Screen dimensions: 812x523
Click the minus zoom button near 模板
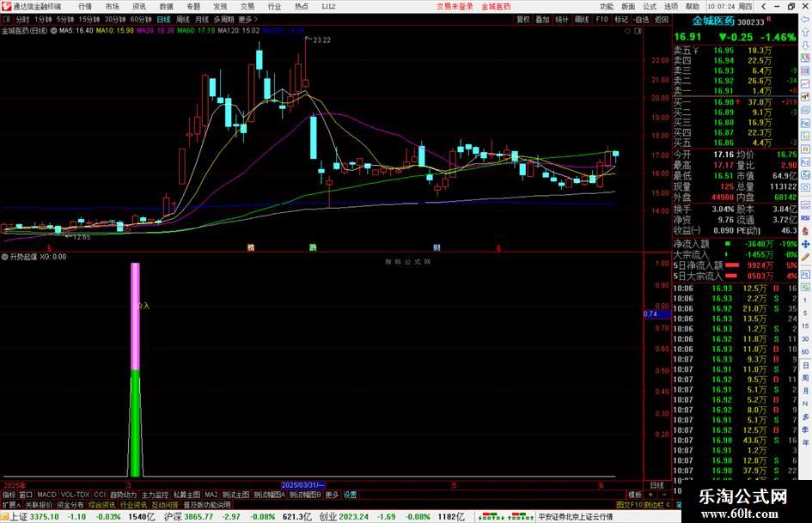tap(664, 495)
